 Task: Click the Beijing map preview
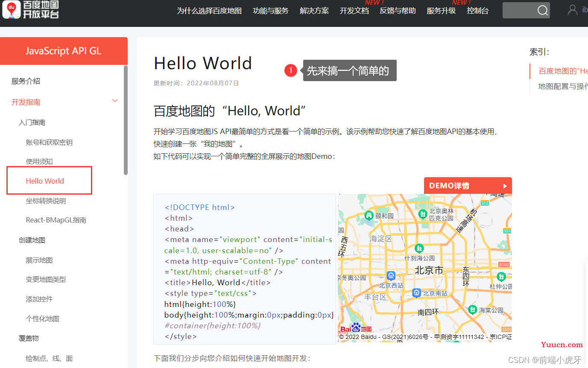[425, 268]
